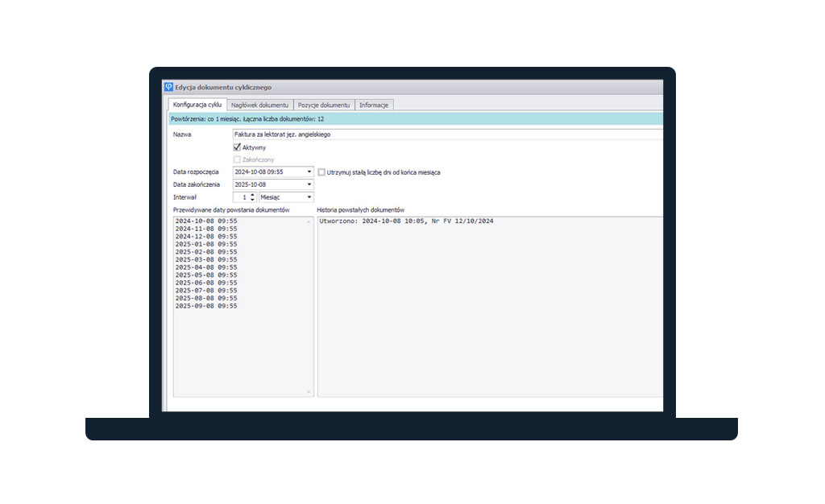Viewport: 825px width, 504px height.
Task: Click the app icon in the title bar
Action: (168, 87)
